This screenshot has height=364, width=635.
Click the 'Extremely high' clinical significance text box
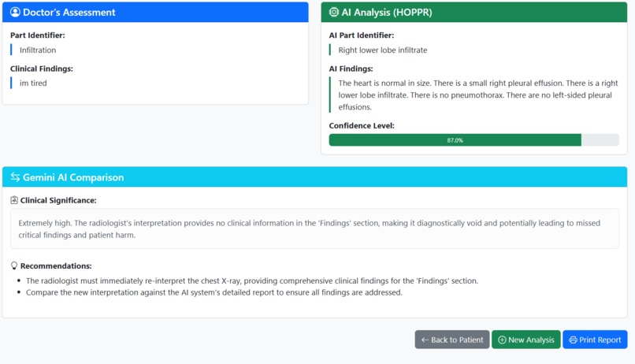click(x=314, y=228)
